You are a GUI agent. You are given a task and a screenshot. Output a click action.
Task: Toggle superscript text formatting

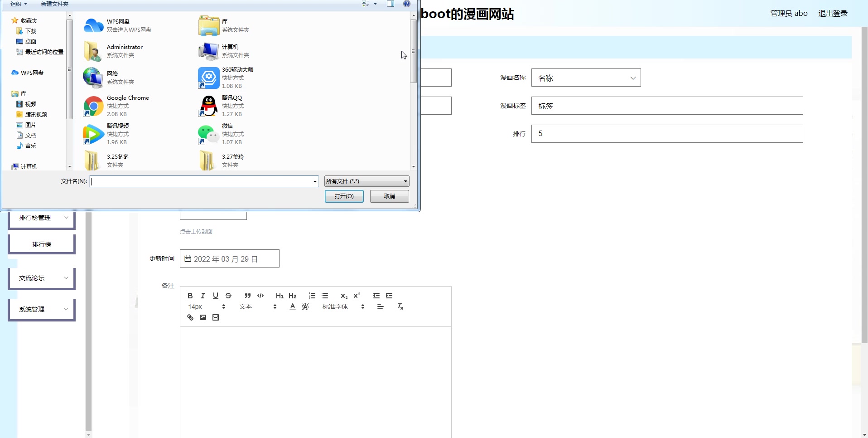click(357, 296)
